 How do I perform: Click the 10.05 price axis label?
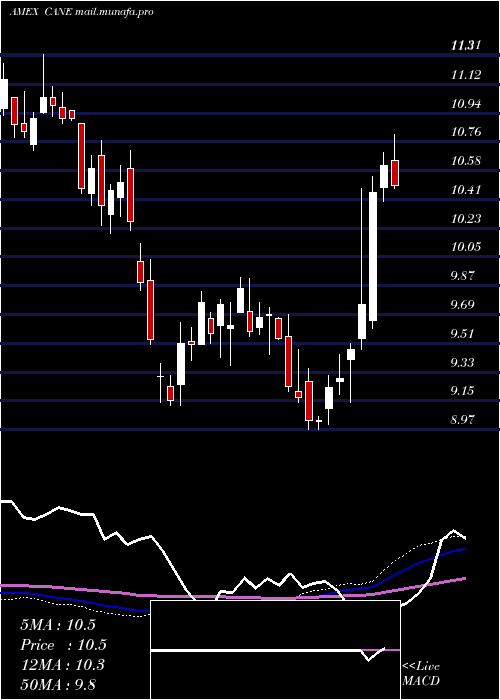[x=466, y=247]
